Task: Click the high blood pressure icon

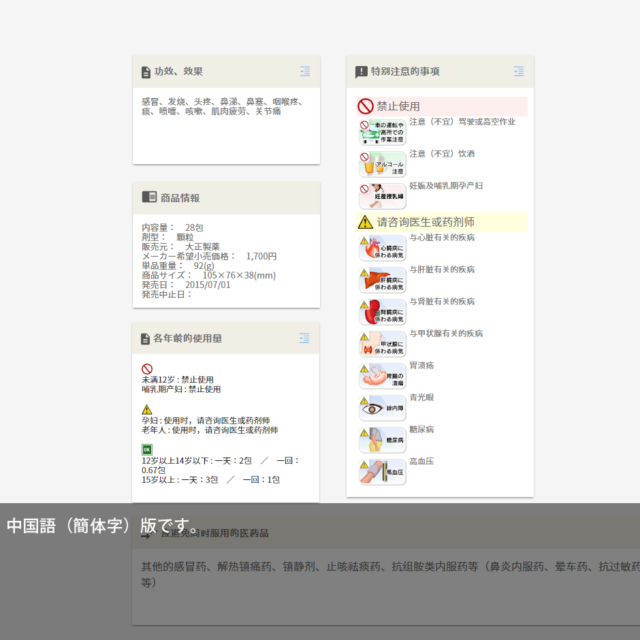Action: pyautogui.click(x=382, y=471)
